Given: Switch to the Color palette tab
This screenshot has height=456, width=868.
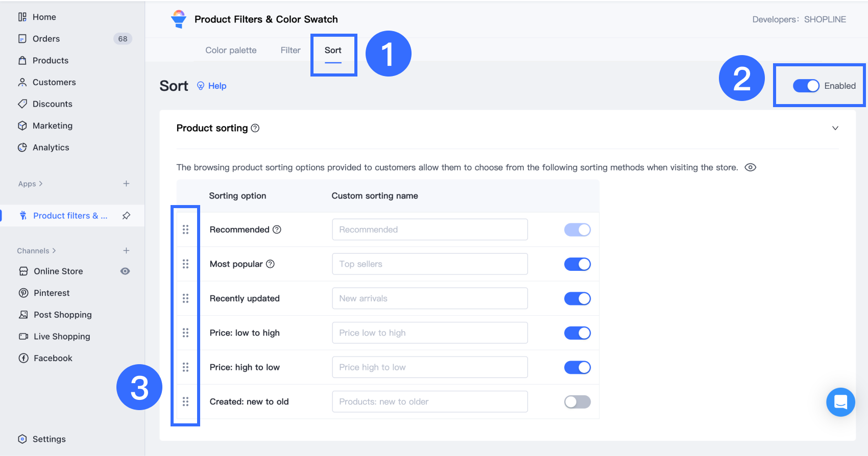Looking at the screenshot, I should click(230, 50).
